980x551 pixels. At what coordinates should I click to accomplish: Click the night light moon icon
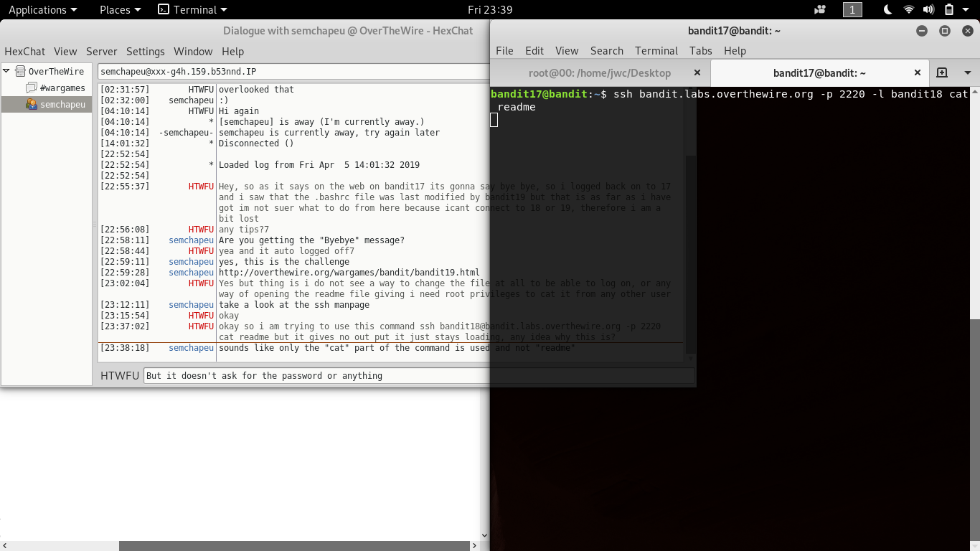887,9
